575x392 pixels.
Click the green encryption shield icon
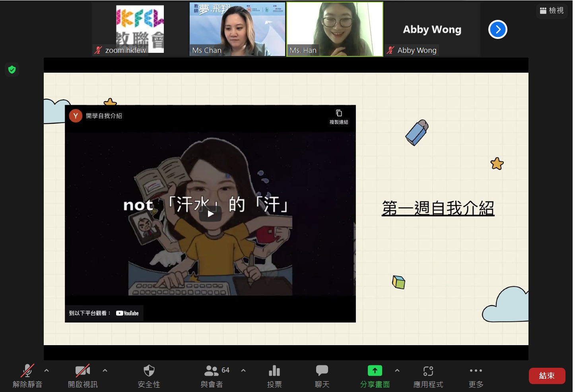coord(12,70)
